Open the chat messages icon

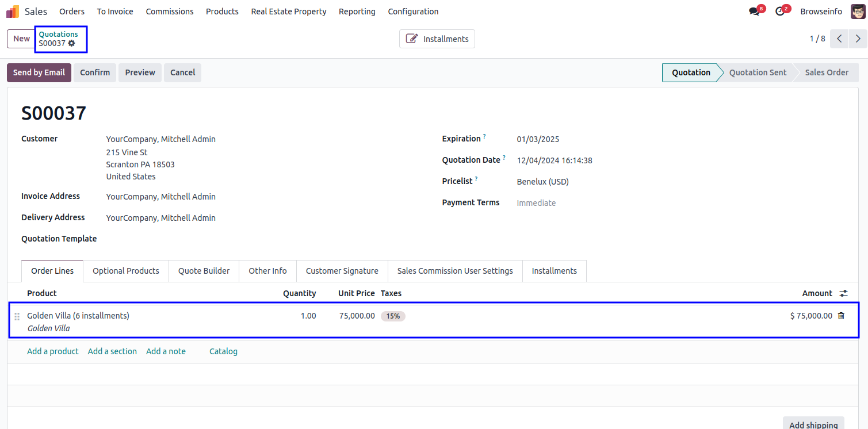(x=754, y=12)
